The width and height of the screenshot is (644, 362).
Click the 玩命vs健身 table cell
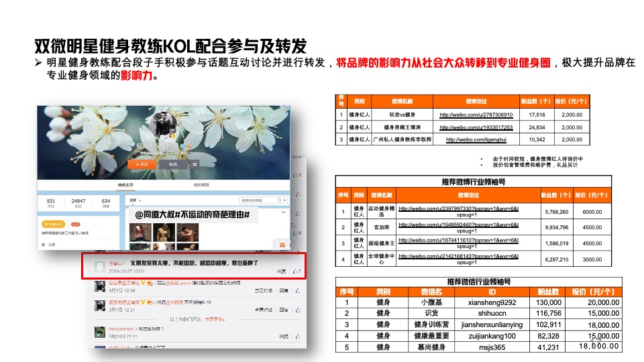(x=402, y=115)
